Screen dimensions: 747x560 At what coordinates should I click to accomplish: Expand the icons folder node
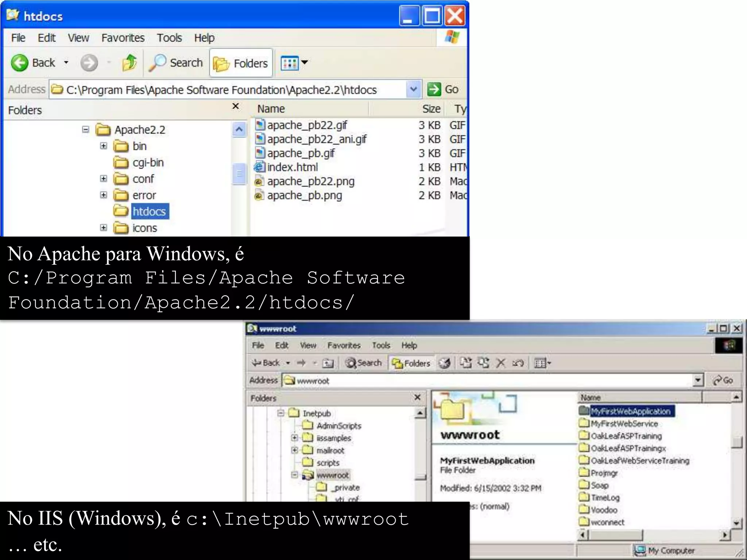coord(104,228)
